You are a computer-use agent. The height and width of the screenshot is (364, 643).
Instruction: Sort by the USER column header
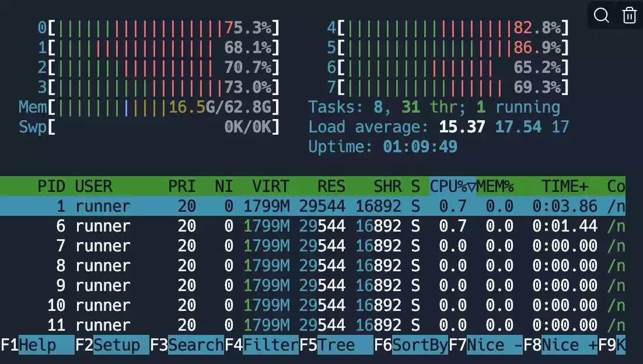(93, 186)
